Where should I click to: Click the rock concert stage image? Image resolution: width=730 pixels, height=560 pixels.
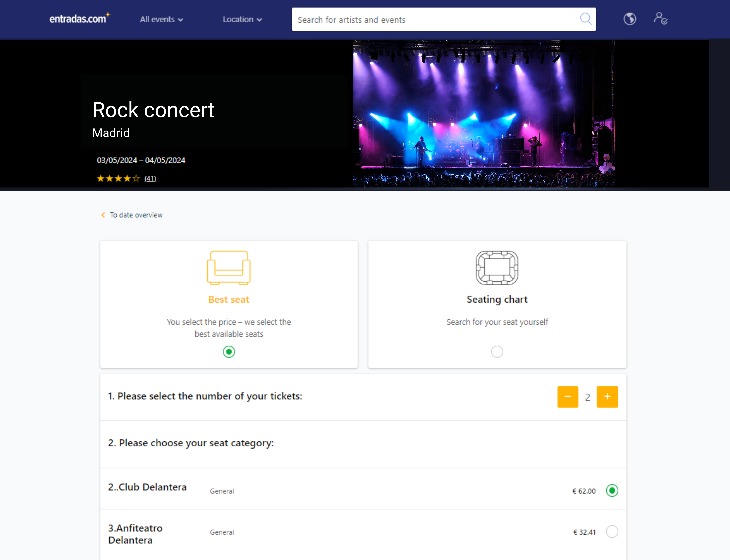pyautogui.click(x=484, y=113)
